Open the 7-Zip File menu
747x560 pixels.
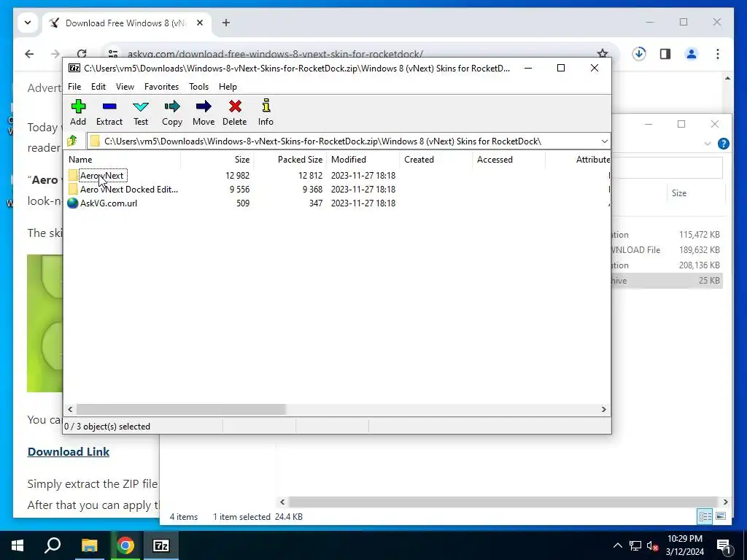point(74,87)
